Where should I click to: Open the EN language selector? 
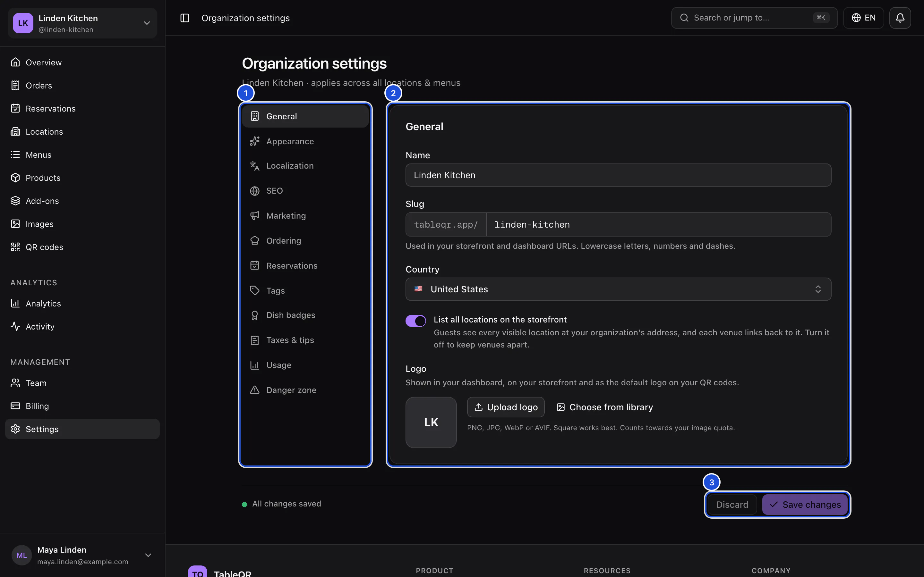(x=863, y=18)
